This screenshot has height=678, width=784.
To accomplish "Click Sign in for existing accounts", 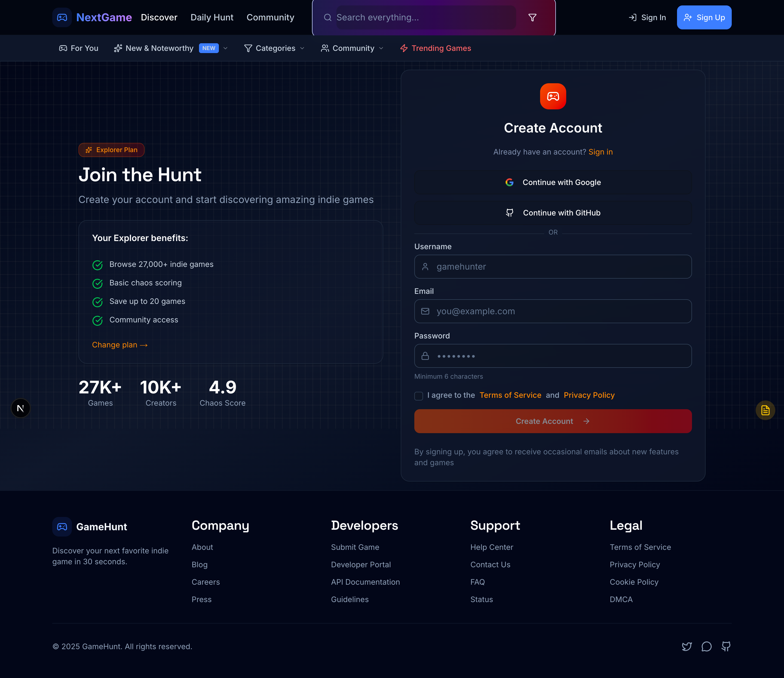I will (601, 152).
